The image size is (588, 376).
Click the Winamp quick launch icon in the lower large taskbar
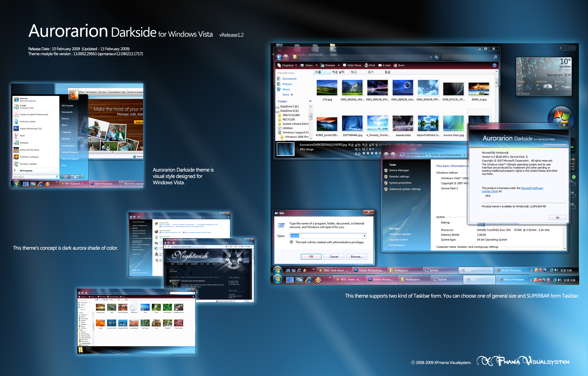pyautogui.click(x=318, y=280)
